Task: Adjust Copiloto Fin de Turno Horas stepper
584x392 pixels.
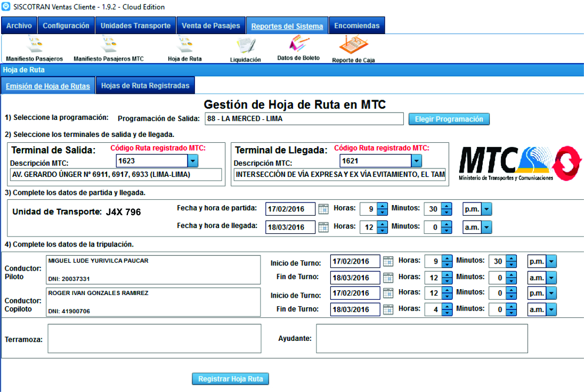Action: tap(447, 309)
